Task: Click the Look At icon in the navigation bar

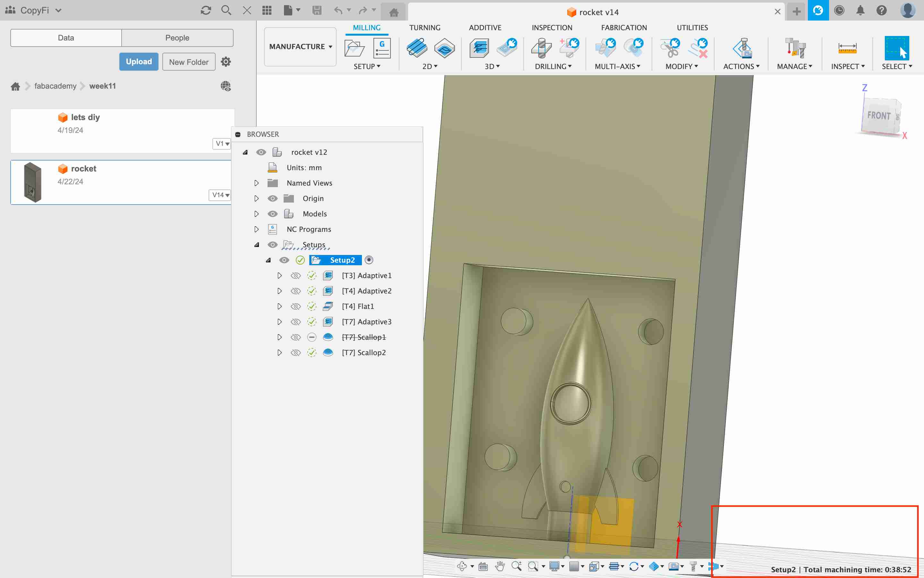Action: [483, 566]
